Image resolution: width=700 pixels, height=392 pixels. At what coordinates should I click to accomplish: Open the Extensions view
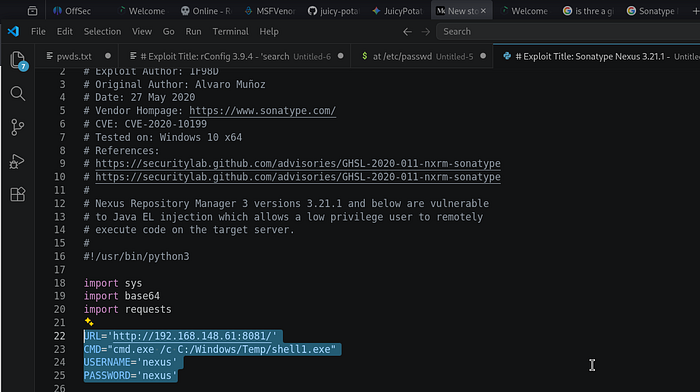tap(18, 194)
